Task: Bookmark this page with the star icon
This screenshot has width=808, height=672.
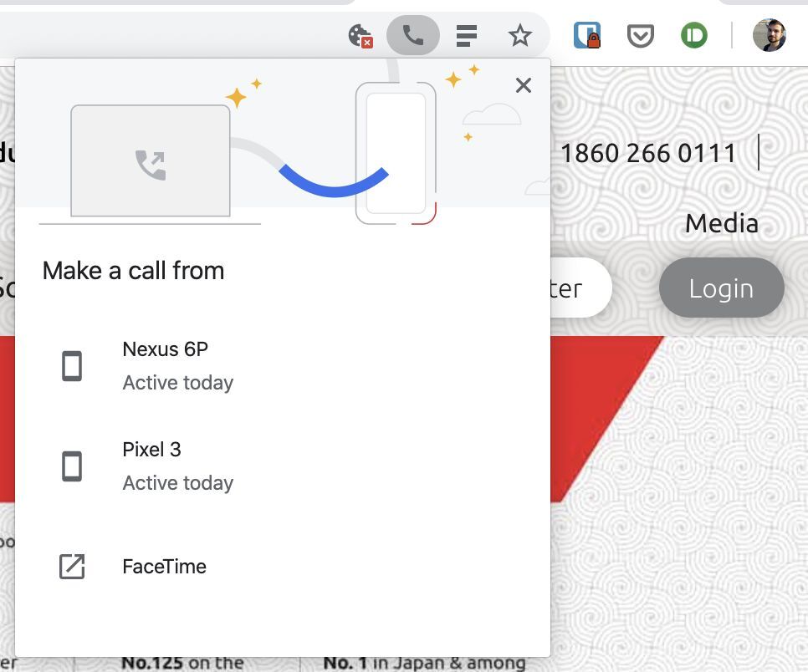Action: (x=519, y=36)
